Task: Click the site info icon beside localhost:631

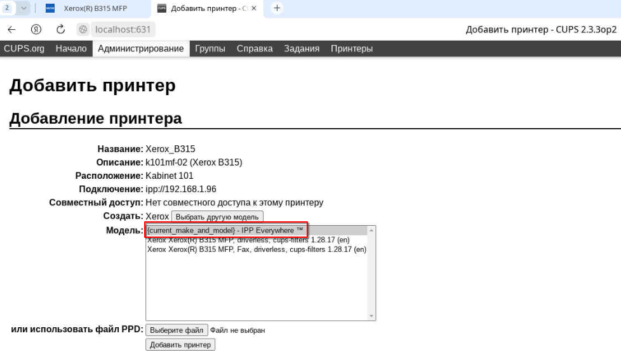Action: 83,29
